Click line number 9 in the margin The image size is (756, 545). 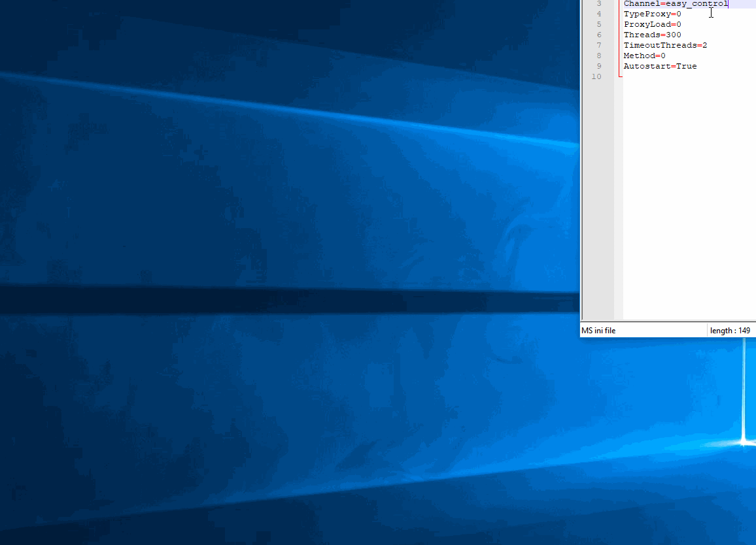click(598, 66)
